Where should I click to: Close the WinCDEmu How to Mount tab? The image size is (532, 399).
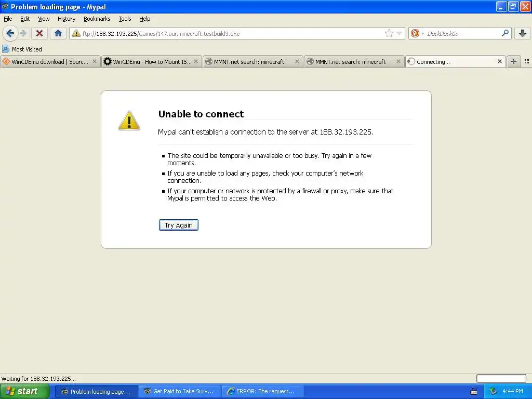(x=196, y=61)
